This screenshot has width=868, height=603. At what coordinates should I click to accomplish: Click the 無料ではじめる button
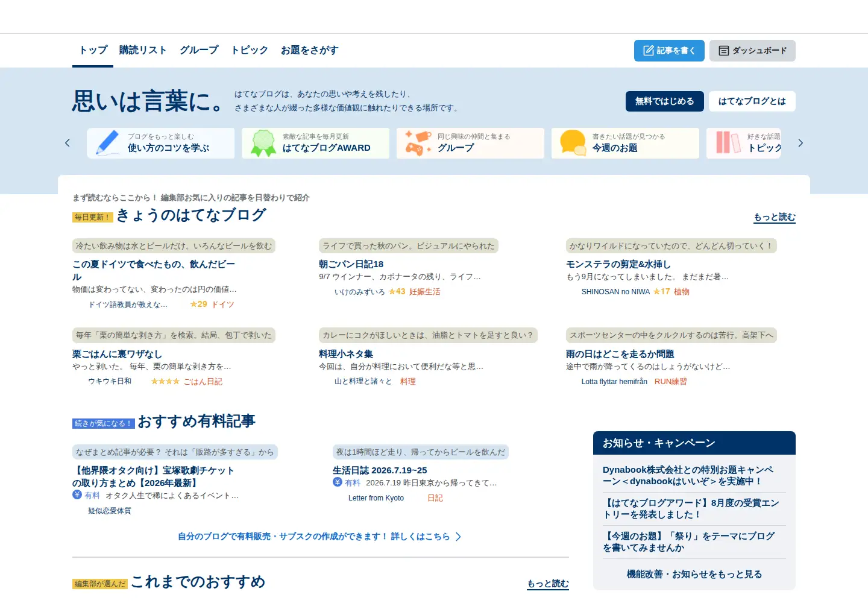(664, 101)
